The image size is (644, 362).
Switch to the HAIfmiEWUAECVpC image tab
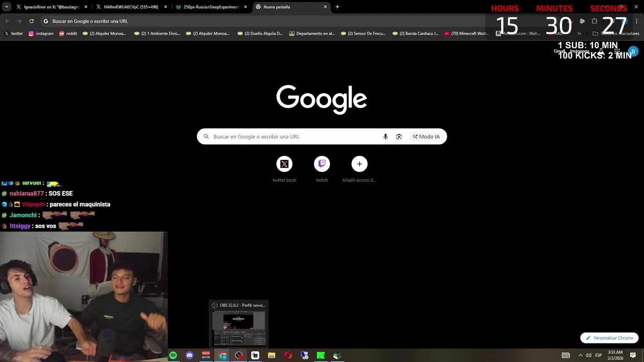pos(131,7)
